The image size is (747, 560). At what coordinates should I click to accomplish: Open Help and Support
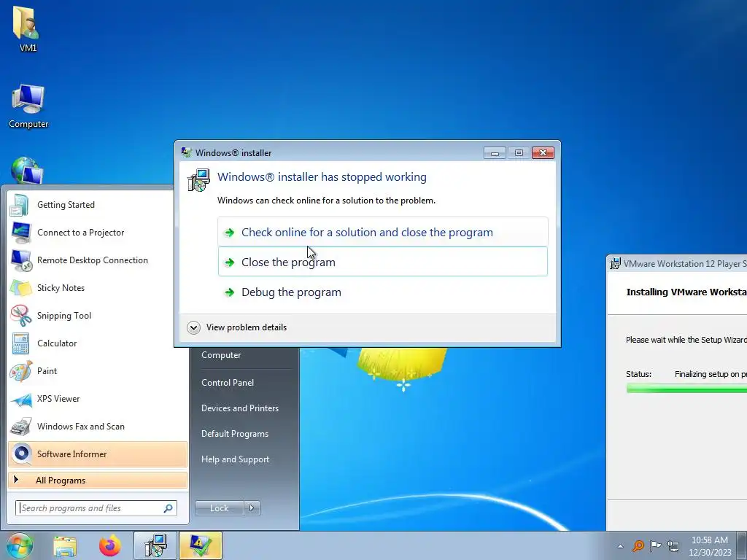tap(235, 459)
